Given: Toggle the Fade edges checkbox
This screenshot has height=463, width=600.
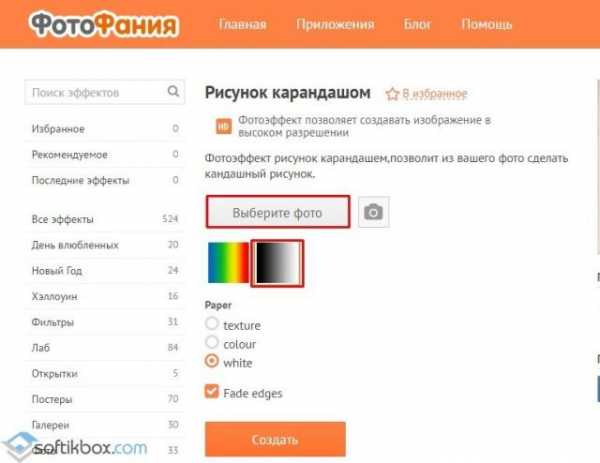Looking at the screenshot, I should tap(212, 391).
